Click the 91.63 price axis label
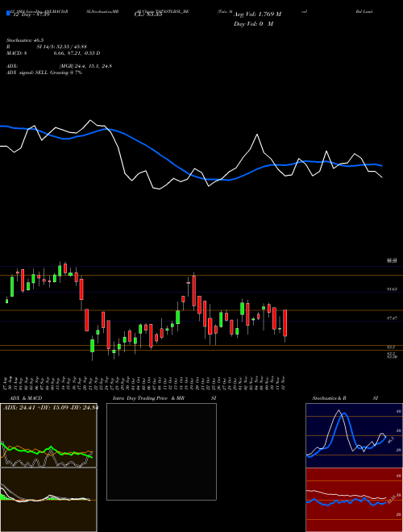 (x=392, y=289)
